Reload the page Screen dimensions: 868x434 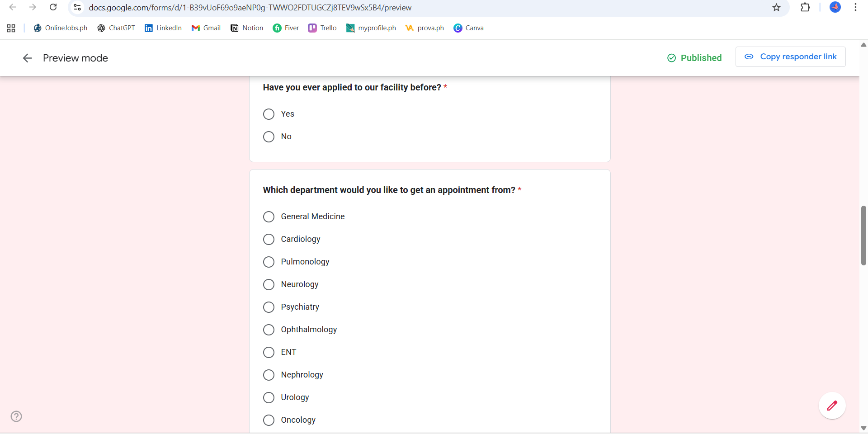click(53, 8)
